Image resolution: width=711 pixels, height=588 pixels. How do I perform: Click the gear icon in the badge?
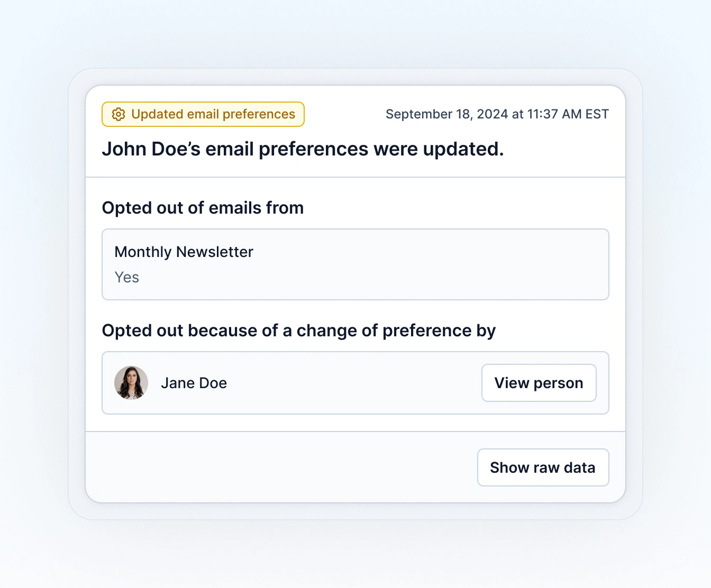pyautogui.click(x=118, y=114)
